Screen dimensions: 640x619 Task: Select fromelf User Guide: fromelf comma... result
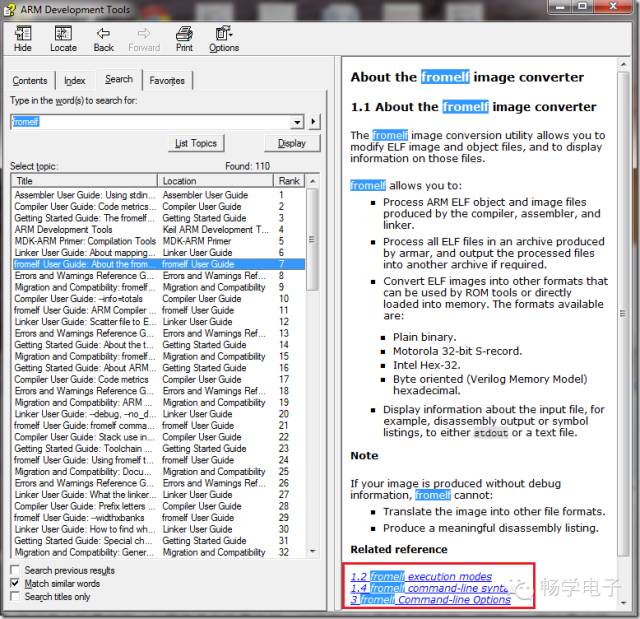click(158, 425)
